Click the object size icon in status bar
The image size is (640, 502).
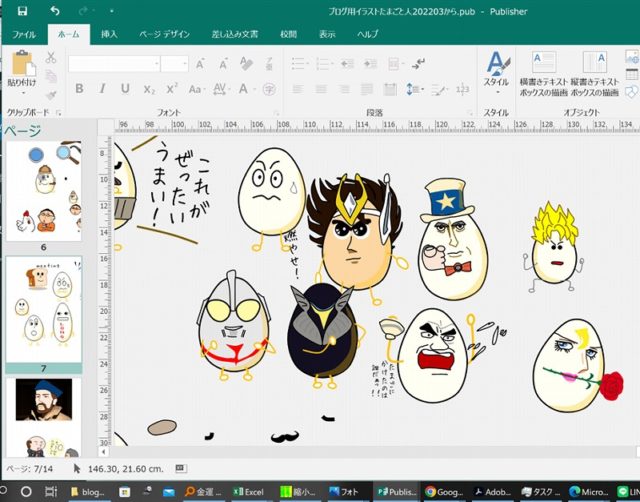pos(181,469)
